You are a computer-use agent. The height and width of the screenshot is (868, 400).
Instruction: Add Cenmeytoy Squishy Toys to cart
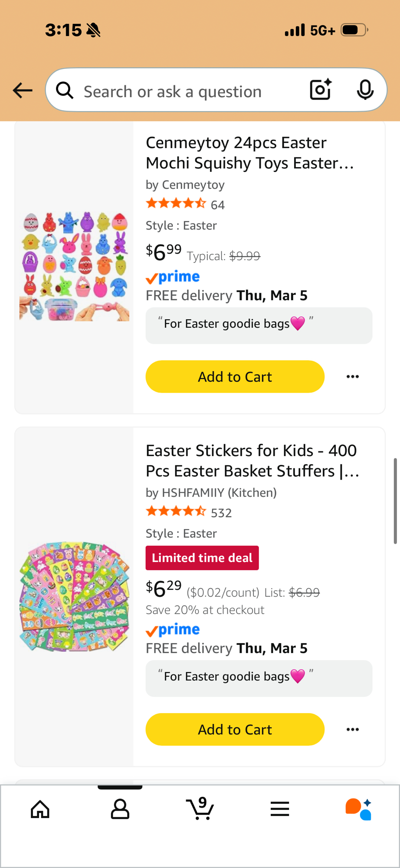tap(235, 377)
